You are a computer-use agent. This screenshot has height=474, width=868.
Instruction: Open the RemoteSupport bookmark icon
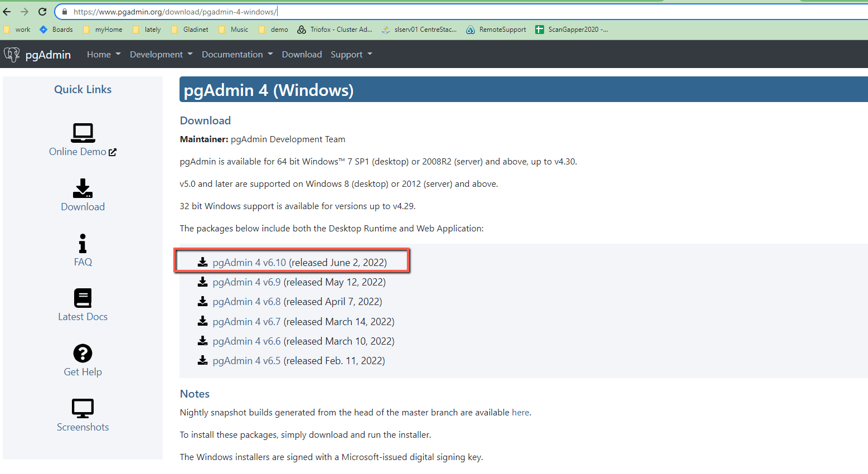pos(471,30)
